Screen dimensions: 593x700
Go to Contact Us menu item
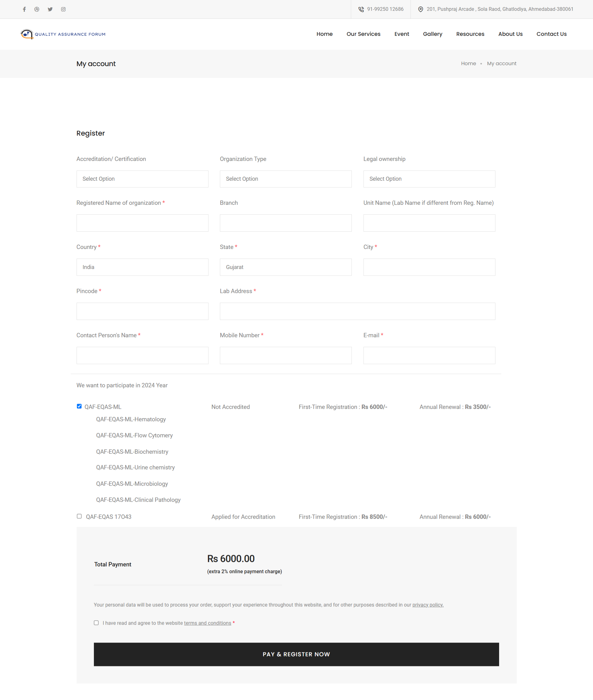click(x=551, y=34)
